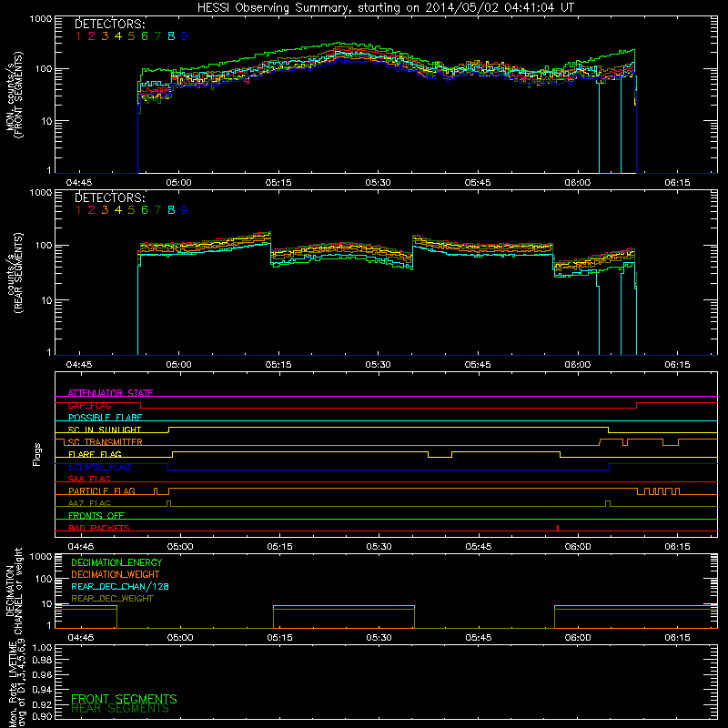Screen dimensions: 728x728
Task: Pick the 05:15 tick label under the rear segments plot
Action: [278, 365]
